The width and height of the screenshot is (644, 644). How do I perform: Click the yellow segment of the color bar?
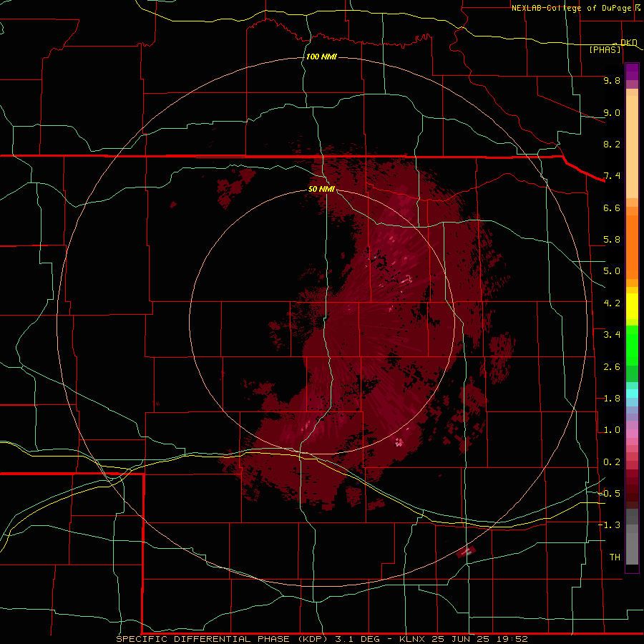click(x=632, y=306)
